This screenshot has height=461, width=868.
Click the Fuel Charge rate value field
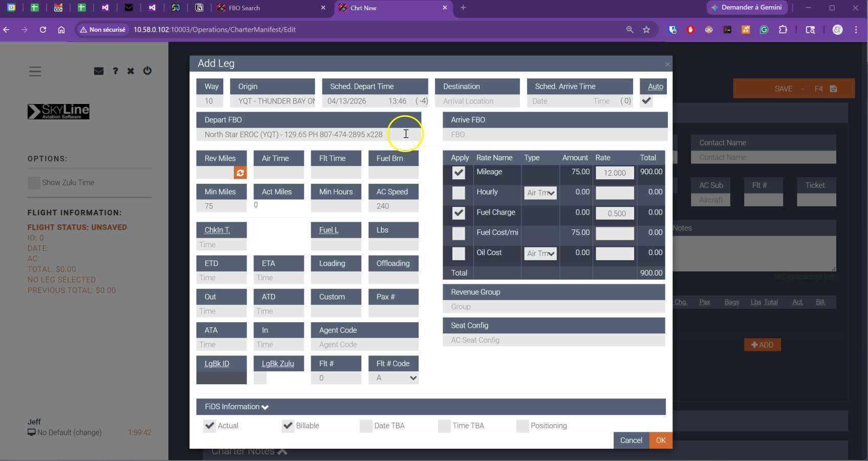tap(615, 214)
